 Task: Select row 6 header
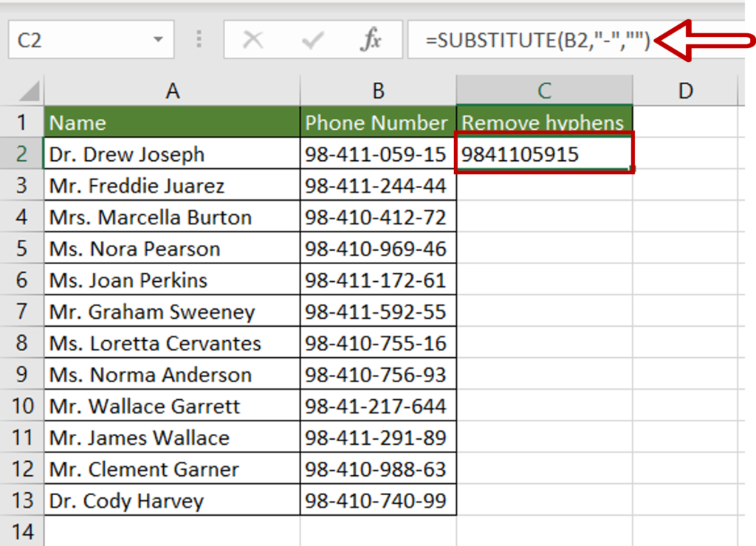click(x=21, y=280)
